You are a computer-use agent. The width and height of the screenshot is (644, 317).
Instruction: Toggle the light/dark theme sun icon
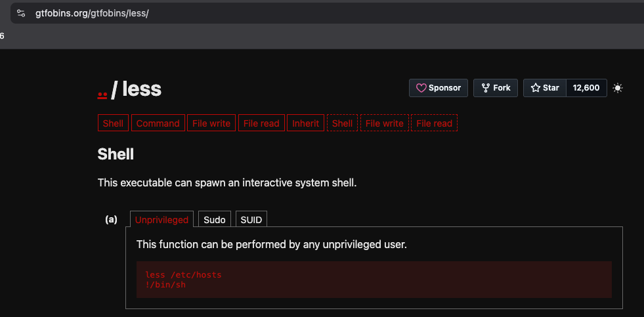click(617, 88)
